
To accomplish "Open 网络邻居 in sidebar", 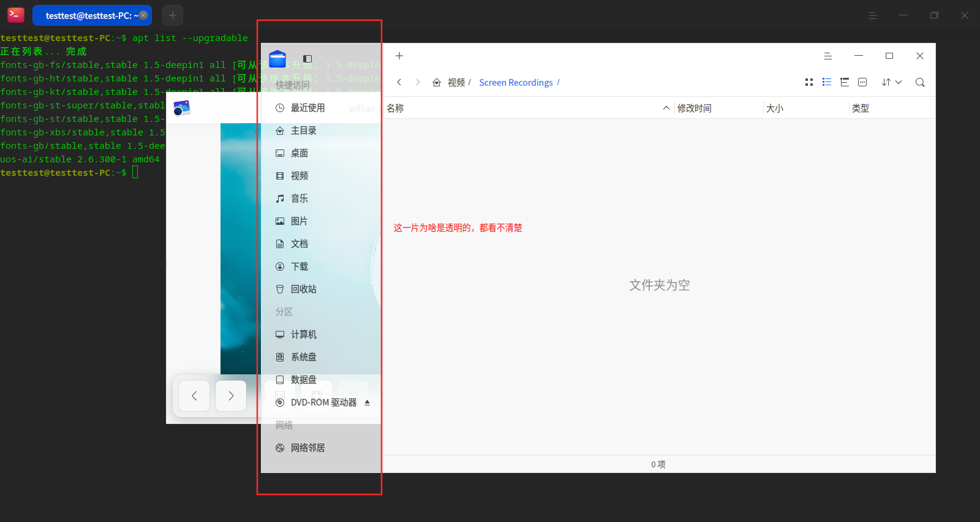I will point(321,448).
